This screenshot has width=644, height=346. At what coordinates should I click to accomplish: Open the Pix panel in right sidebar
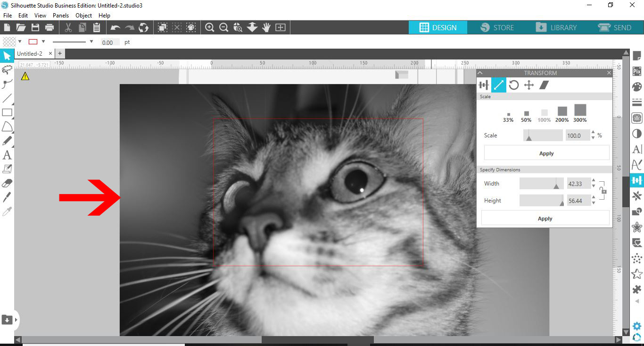637,71
